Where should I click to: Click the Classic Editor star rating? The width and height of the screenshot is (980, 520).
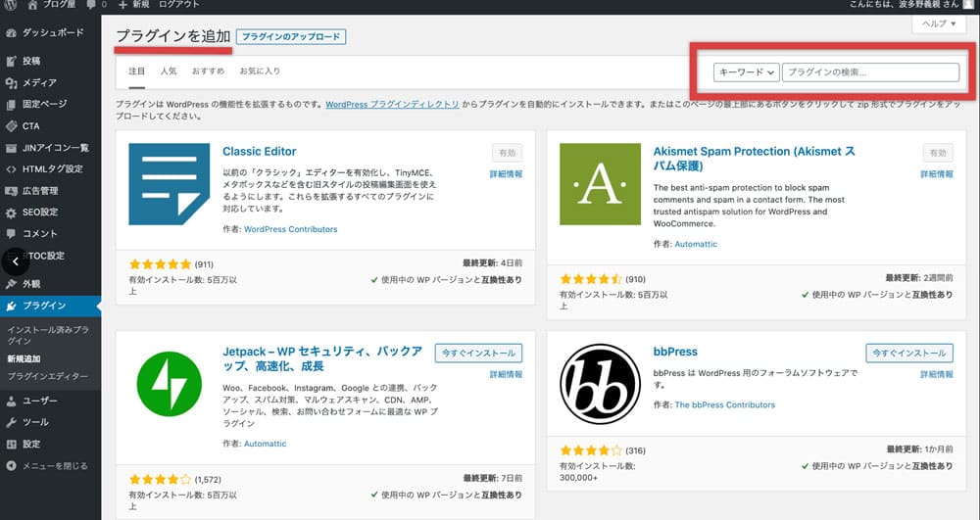160,264
